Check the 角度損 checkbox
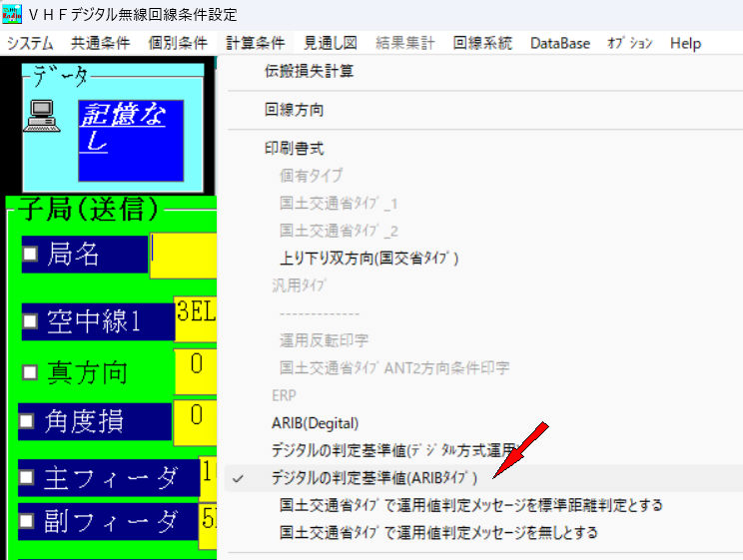 pyautogui.click(x=30, y=420)
